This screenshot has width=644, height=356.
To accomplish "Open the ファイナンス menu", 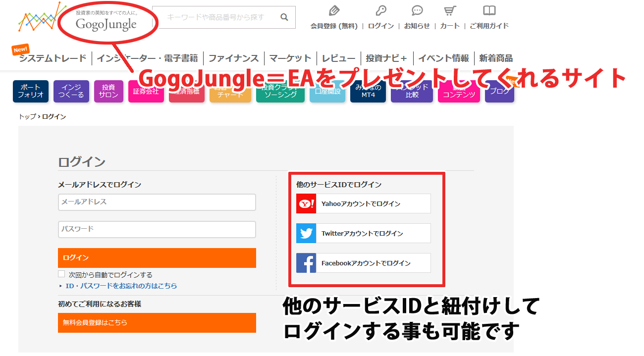I will [x=233, y=58].
